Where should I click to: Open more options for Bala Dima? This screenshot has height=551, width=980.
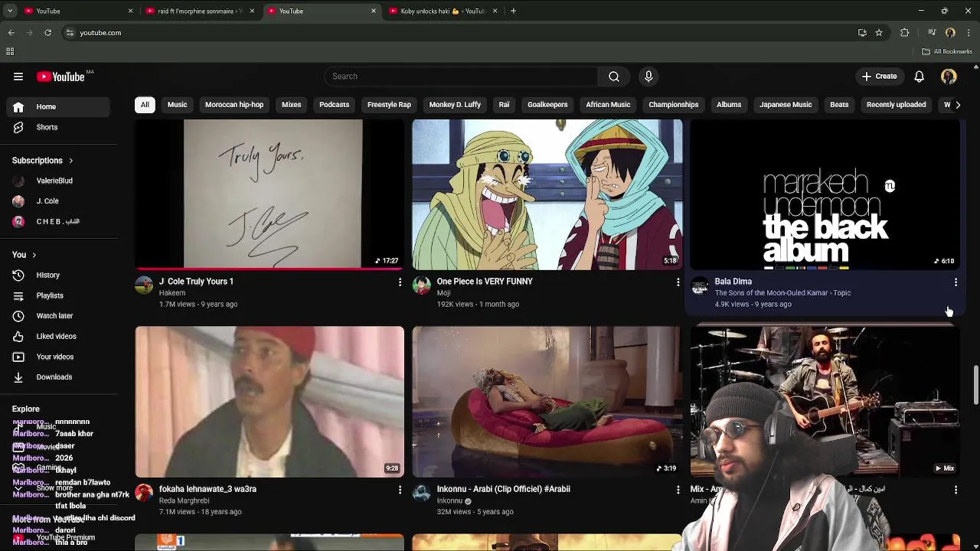955,282
